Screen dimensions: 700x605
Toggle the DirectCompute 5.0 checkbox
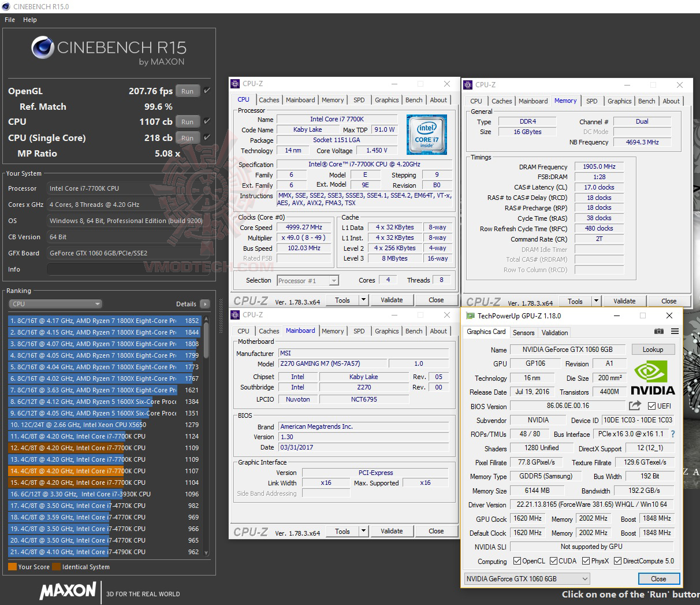click(617, 561)
